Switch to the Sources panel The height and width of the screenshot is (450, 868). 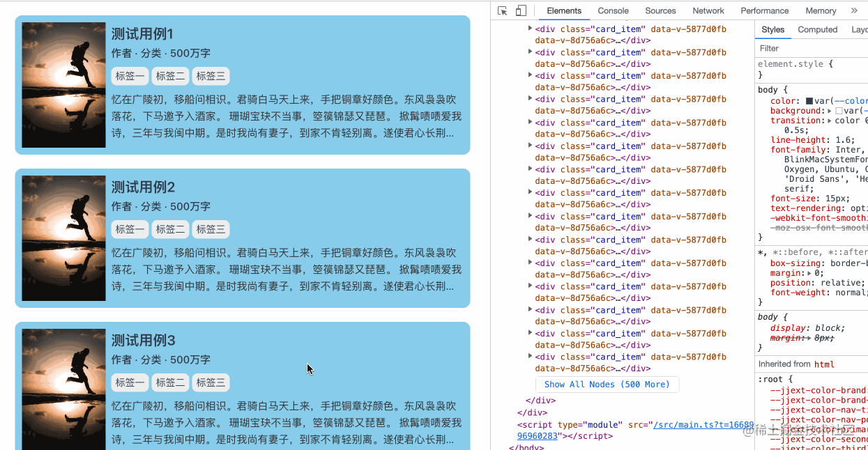click(660, 10)
